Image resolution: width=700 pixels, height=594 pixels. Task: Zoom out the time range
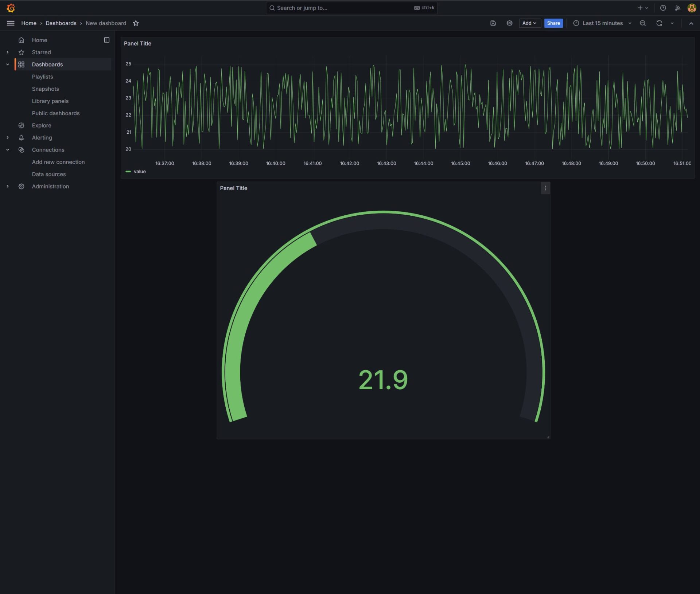pyautogui.click(x=642, y=23)
